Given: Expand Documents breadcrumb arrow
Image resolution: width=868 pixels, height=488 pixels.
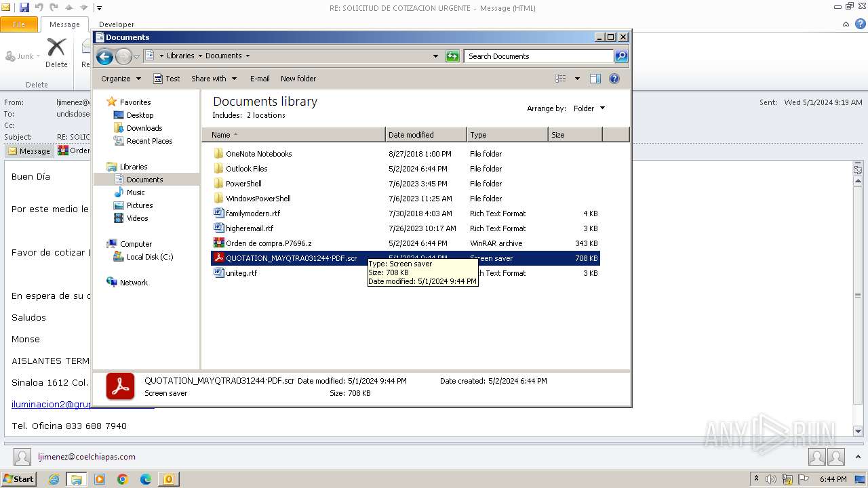Looking at the screenshot, I should 248,56.
